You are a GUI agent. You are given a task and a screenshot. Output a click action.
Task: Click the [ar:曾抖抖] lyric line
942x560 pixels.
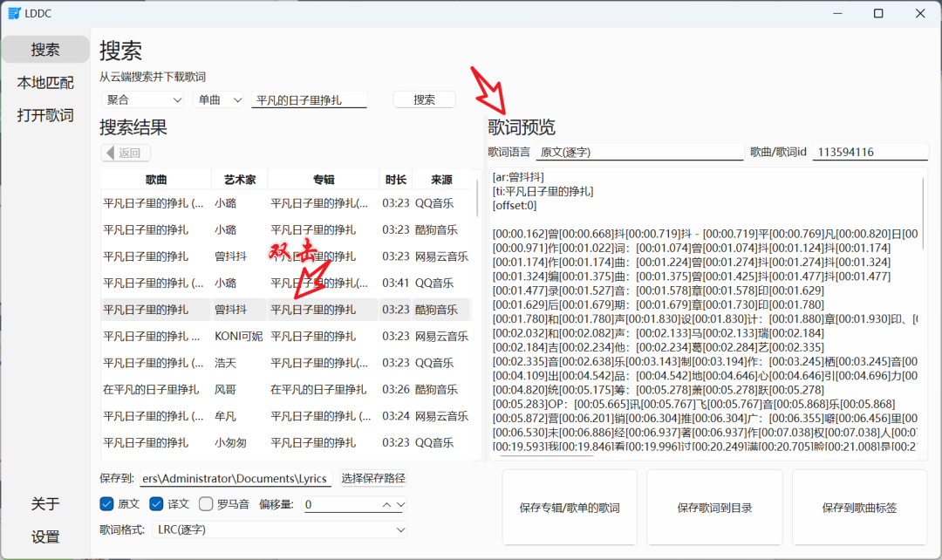pos(518,177)
